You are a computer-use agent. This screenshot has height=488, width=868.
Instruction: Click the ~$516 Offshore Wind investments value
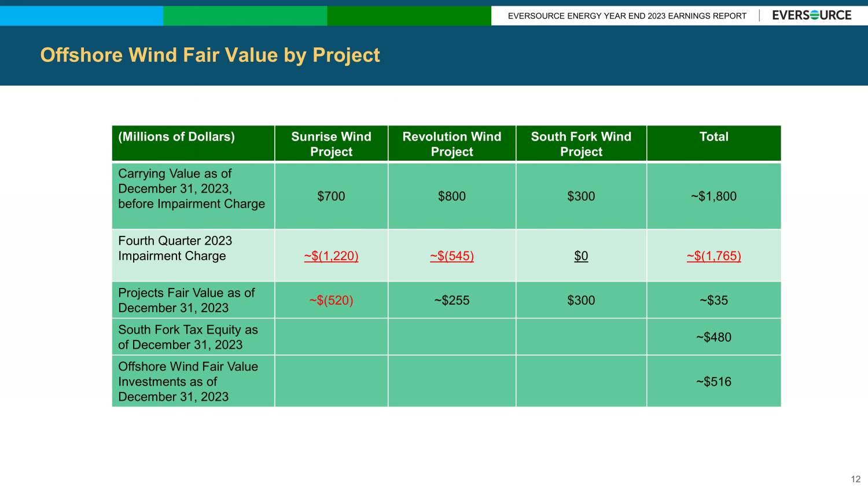(x=713, y=382)
